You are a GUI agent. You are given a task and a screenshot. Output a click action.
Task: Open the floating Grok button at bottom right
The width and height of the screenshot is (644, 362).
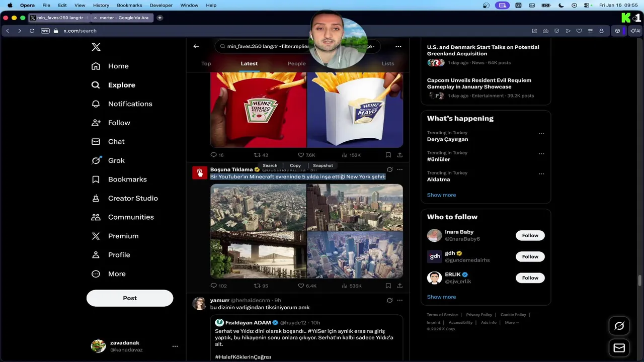coord(619,326)
